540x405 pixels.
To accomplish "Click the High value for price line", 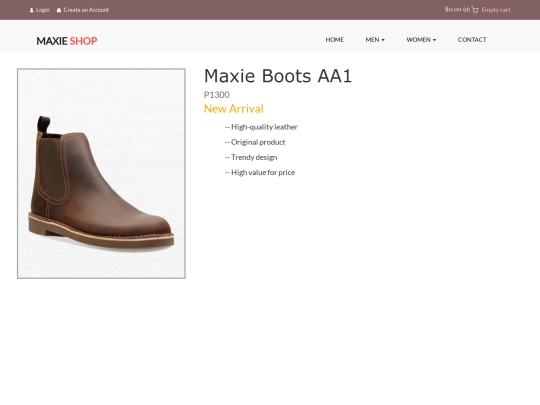I will (260, 173).
